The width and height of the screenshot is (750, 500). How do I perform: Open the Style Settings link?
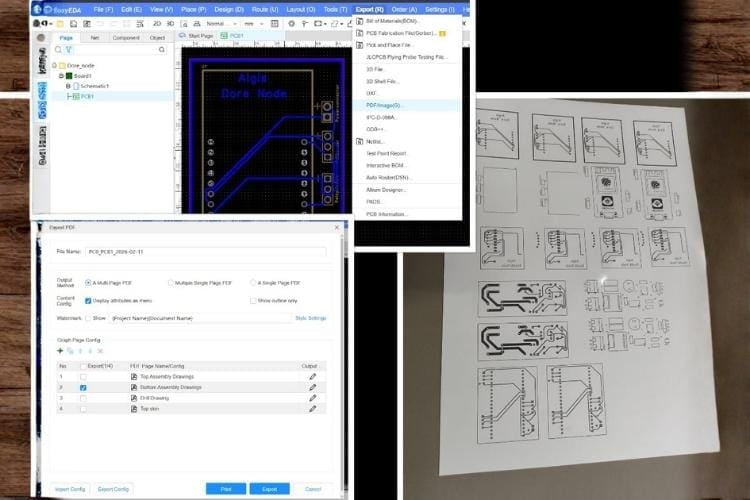(310, 318)
